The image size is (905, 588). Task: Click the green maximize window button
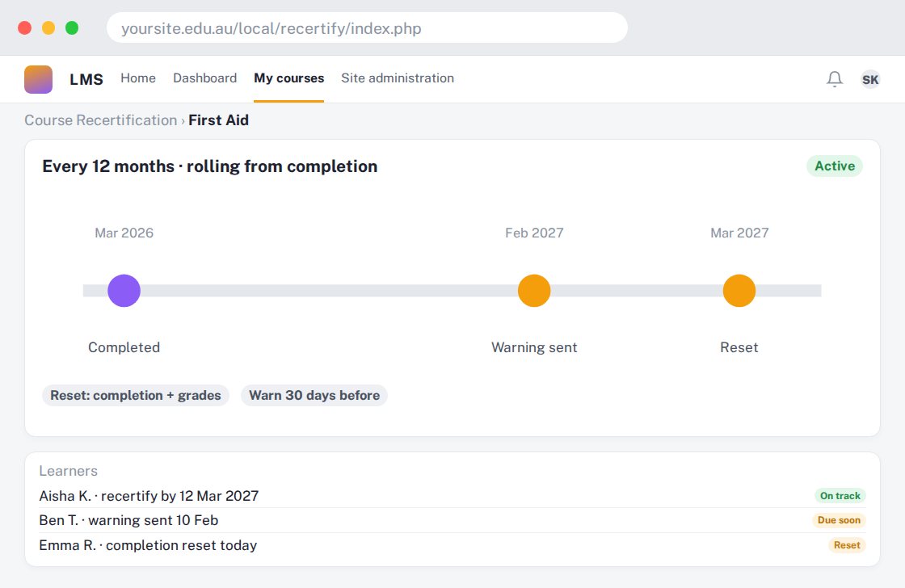click(72, 27)
